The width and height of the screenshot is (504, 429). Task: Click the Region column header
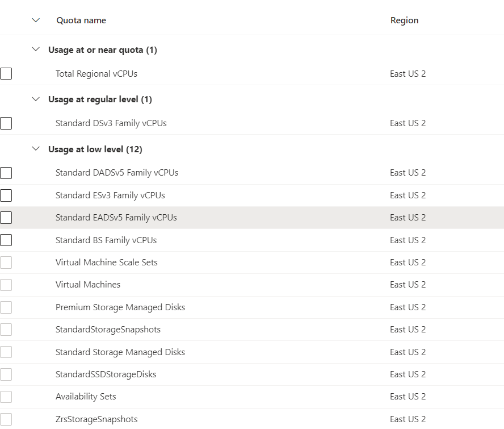(x=404, y=20)
